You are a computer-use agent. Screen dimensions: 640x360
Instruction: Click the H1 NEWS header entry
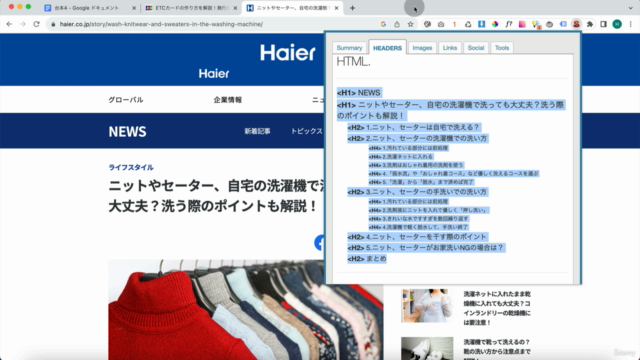(358, 93)
